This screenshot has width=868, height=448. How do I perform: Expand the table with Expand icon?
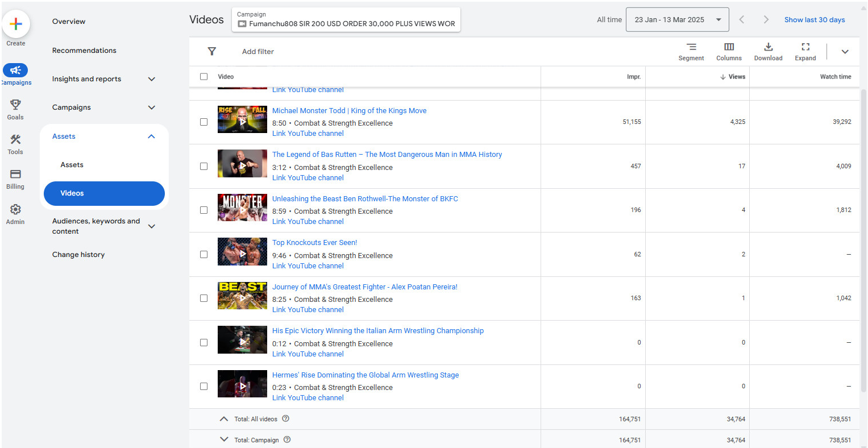[805, 47]
